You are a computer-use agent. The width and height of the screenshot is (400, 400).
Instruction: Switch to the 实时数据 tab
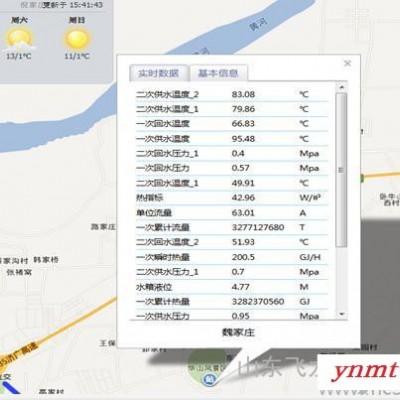coord(159,73)
